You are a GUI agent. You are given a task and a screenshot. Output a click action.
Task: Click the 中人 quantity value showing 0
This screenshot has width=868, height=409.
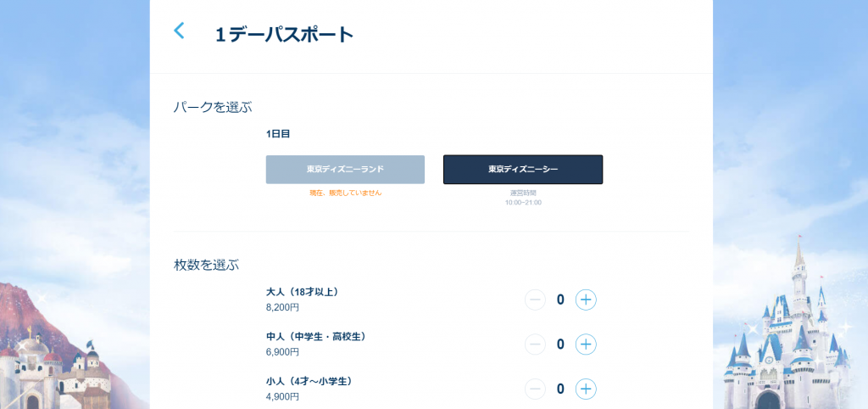[560, 345]
